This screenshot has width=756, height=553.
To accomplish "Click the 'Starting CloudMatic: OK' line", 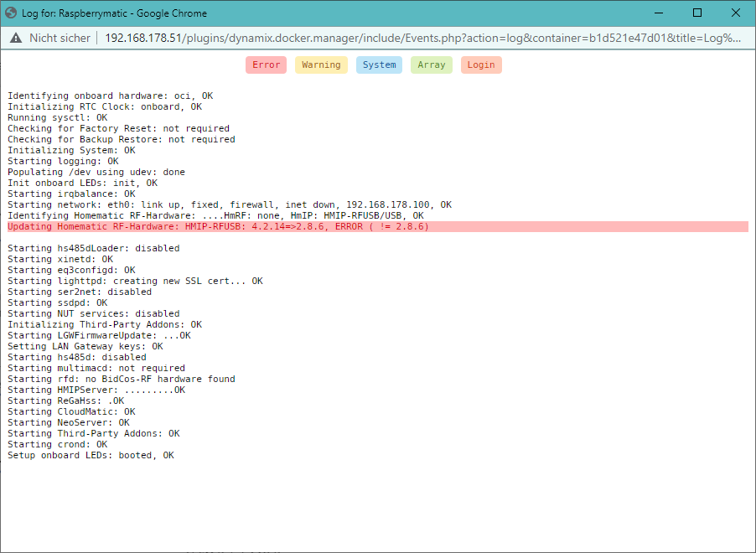I will tap(71, 411).
